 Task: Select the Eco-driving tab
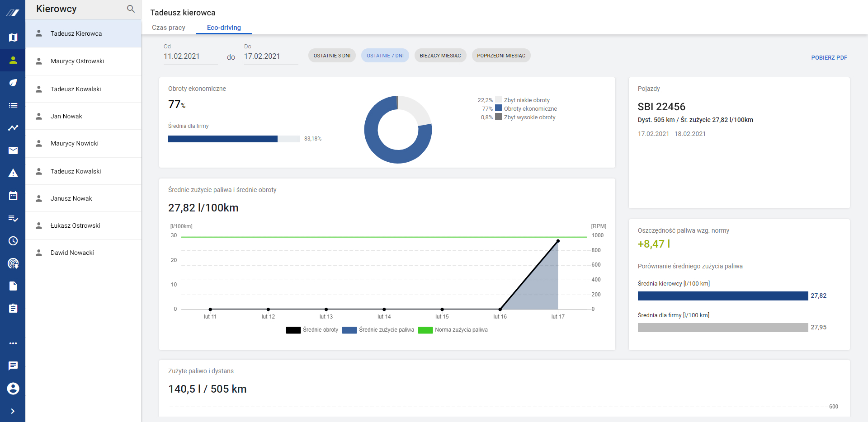224,28
